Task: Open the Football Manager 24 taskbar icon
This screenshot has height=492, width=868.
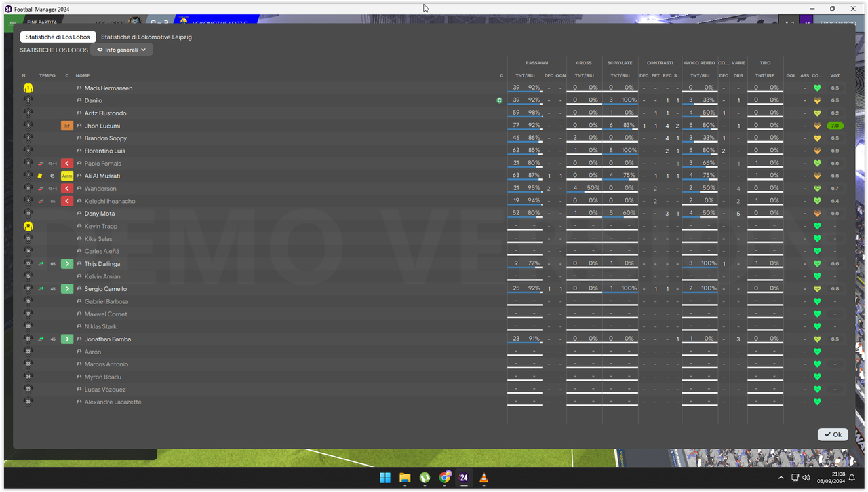Action: tap(464, 478)
